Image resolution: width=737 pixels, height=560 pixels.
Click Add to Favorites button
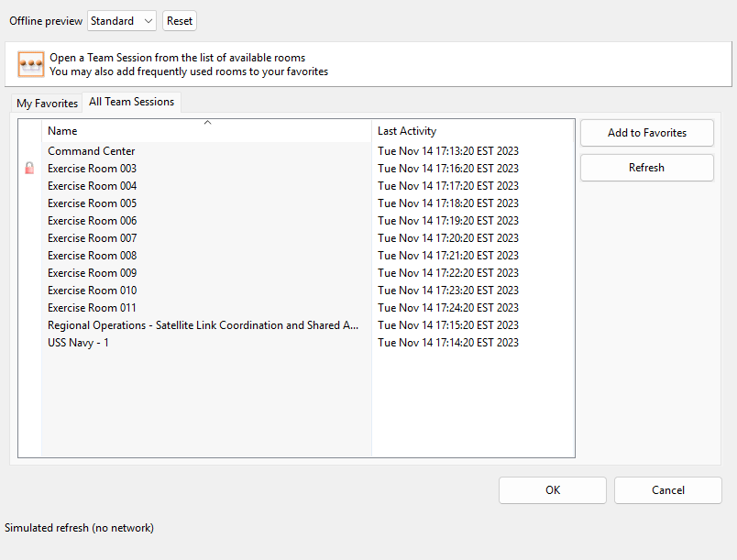point(647,133)
